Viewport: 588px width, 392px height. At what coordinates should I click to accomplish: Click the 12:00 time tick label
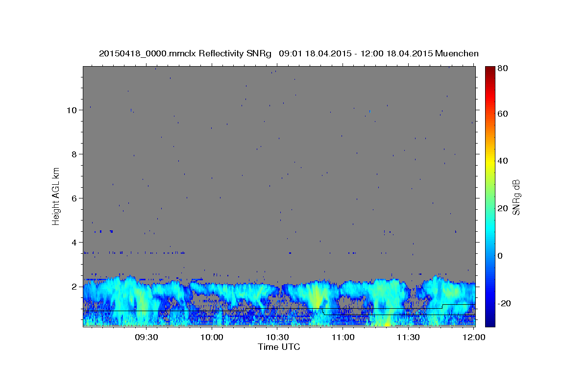coord(474,338)
